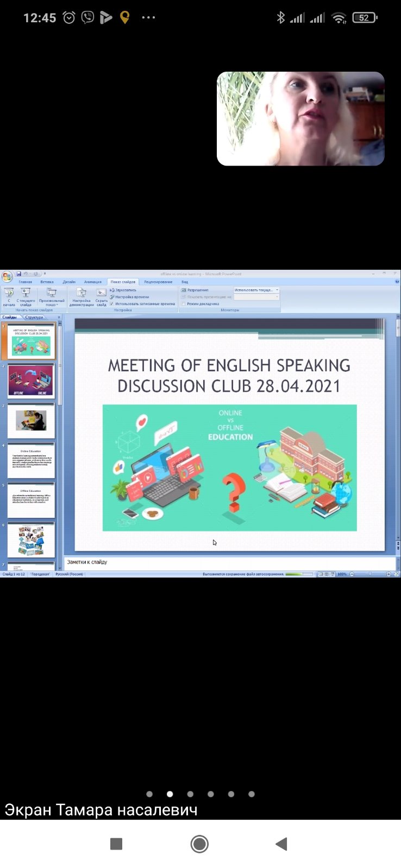The height and width of the screenshot is (868, 401).
Task: Click the Office button in PowerPoint
Action: point(7,277)
